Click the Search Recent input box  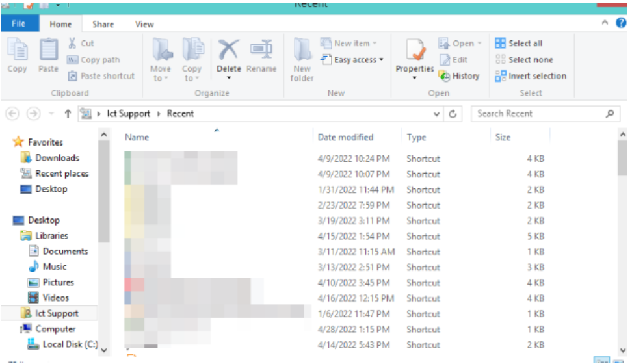tap(540, 114)
